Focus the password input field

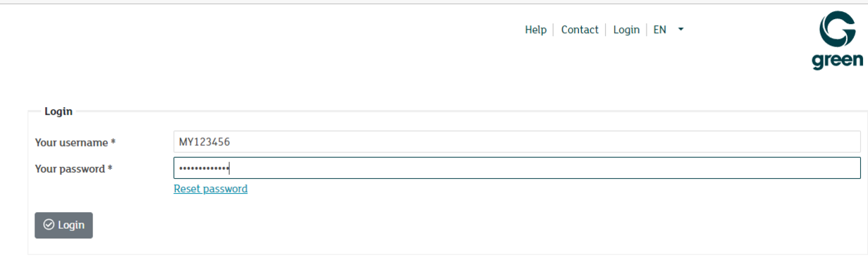click(517, 168)
